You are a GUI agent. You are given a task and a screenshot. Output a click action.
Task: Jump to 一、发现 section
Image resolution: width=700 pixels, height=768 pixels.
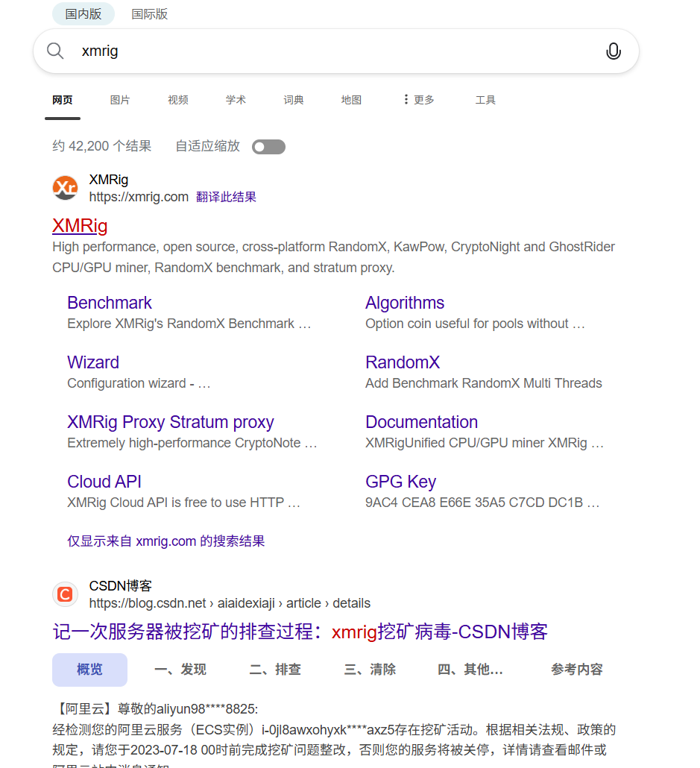(x=180, y=670)
